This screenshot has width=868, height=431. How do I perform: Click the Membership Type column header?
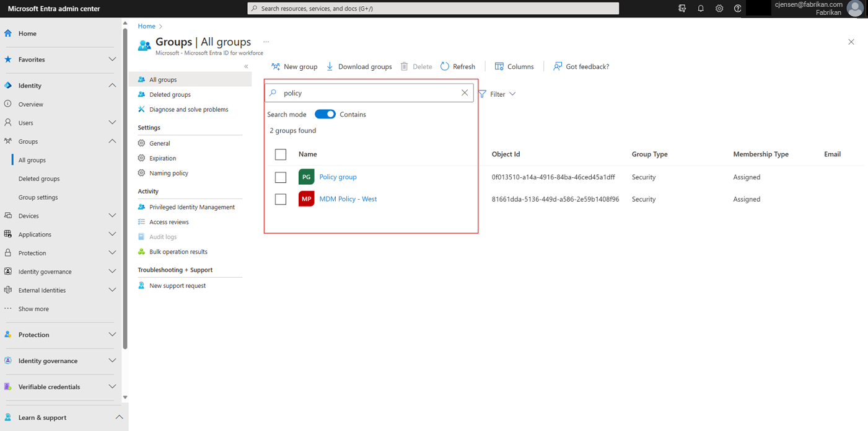[x=761, y=154]
